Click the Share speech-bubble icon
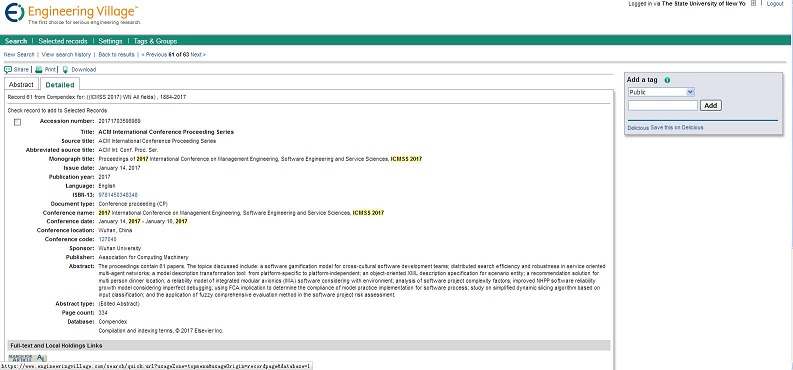The image size is (793, 370). (x=8, y=70)
